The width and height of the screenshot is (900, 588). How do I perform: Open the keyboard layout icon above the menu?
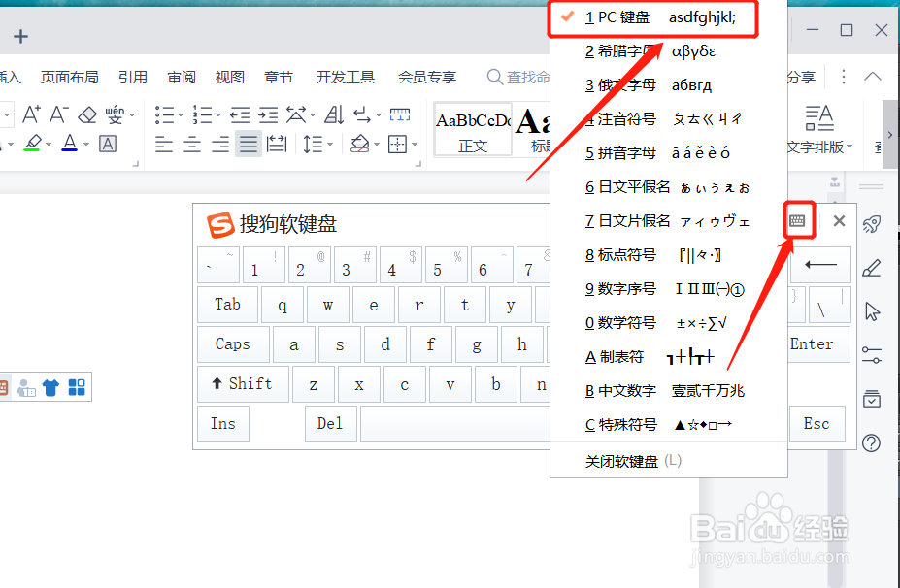click(x=798, y=220)
